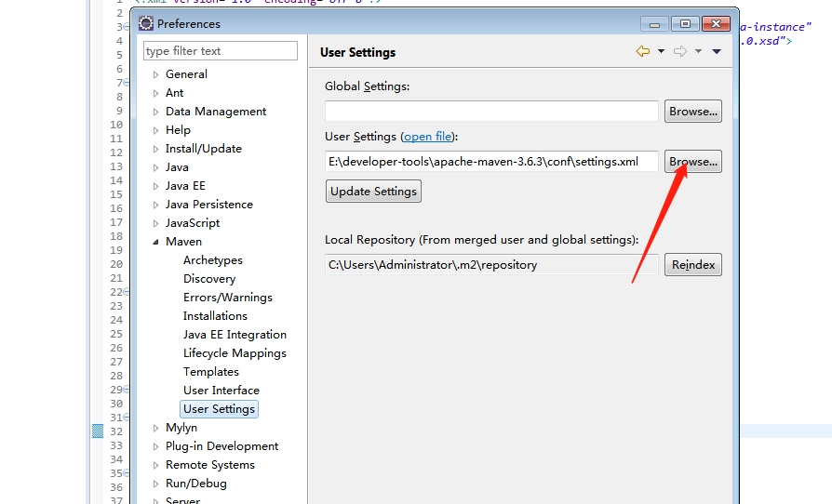The width and height of the screenshot is (832, 504).
Task: Open the forward history dropdown arrow
Action: pyautogui.click(x=698, y=51)
